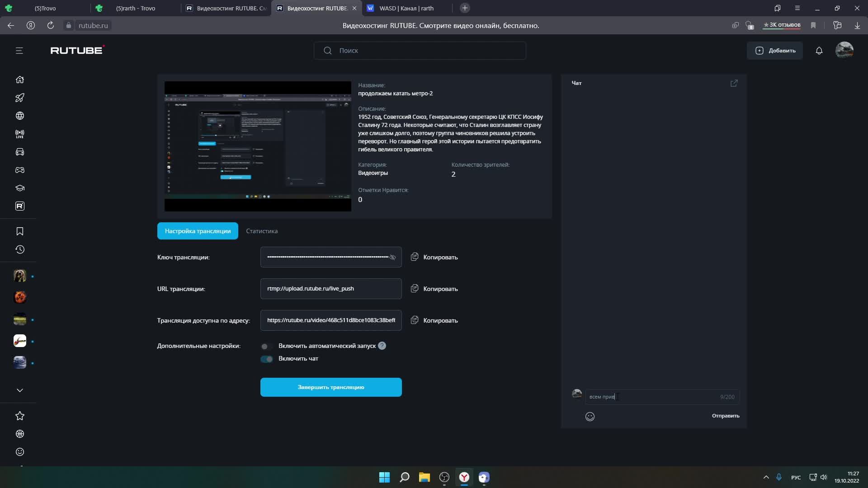868x488 pixels.
Task: Open the emoji picker in chat
Action: click(x=590, y=417)
